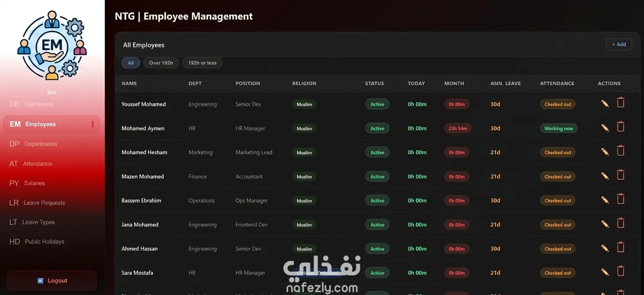Delete Mohamed Aymen using the trash icon
Screen dimensions: 644x295
620,126
